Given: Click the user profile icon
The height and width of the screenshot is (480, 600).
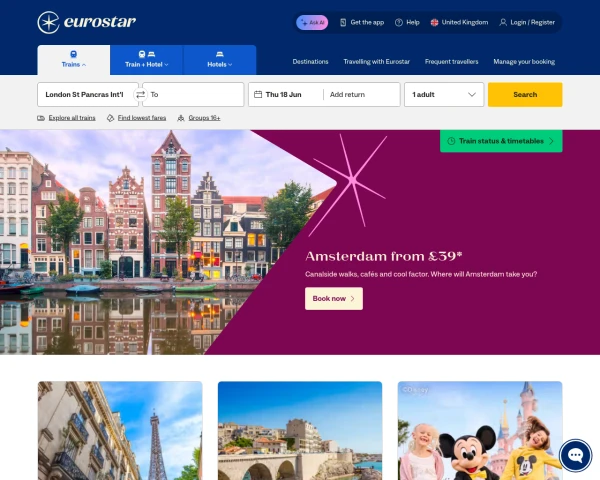Looking at the screenshot, I should 503,23.
